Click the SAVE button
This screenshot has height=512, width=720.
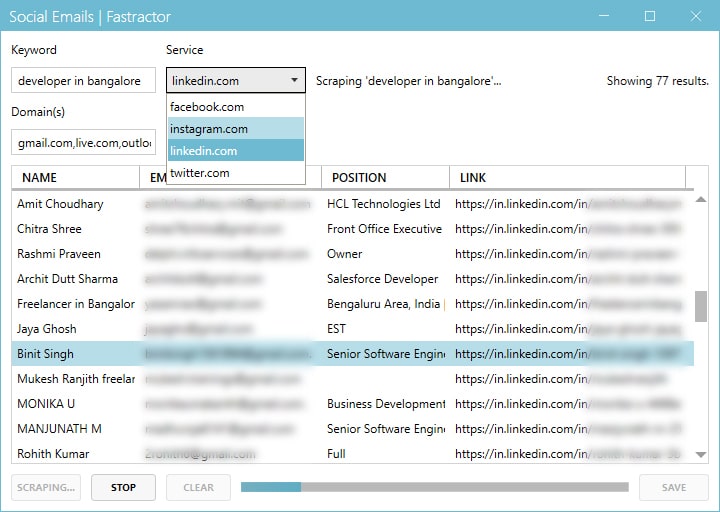[674, 487]
